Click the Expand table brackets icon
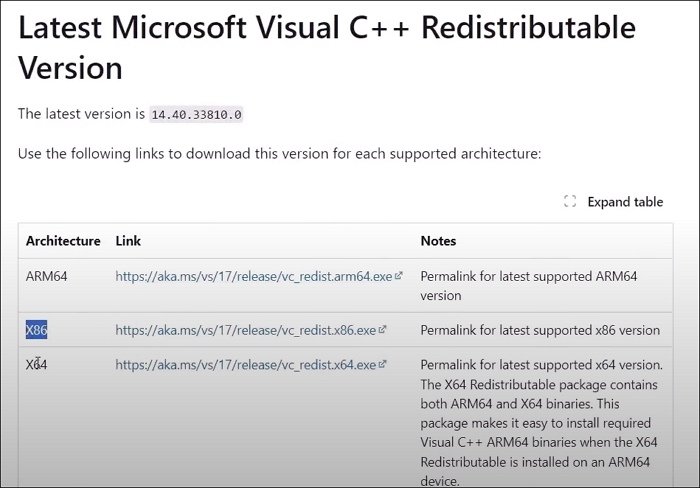This screenshot has width=700, height=488. coord(570,202)
